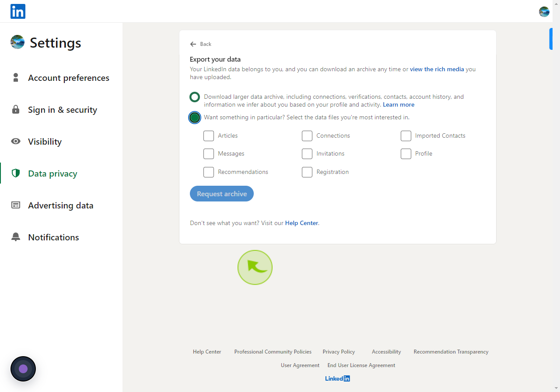Open Help Center link in export card

point(301,223)
